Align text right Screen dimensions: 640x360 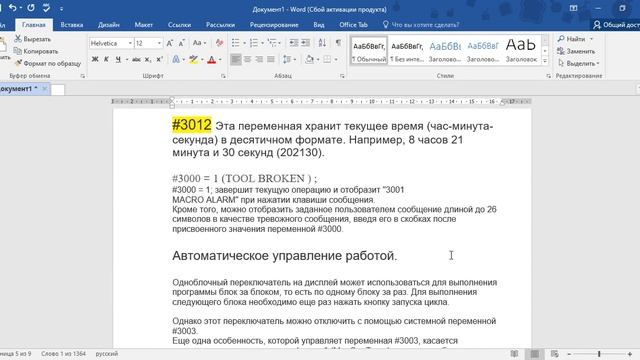[259, 60]
